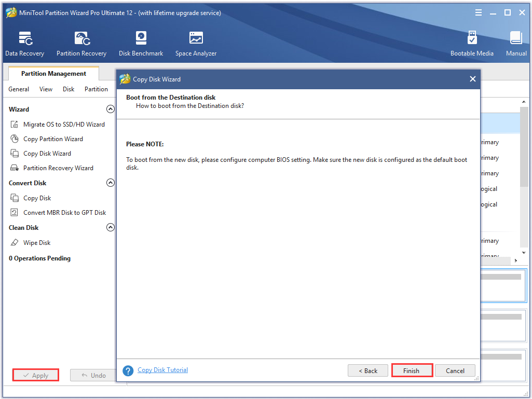Open the Copy Disk Tutorial link
This screenshot has width=532, height=399.
click(162, 370)
